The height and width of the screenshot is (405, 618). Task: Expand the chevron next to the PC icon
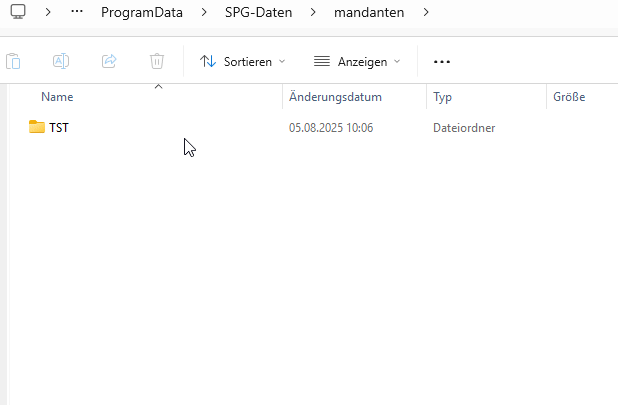click(48, 13)
